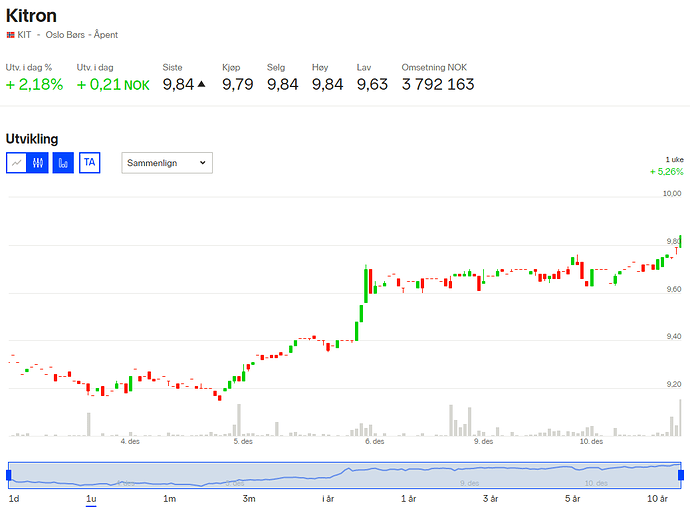Select the 1u time range
Viewport: 690px width, 511px height.
click(91, 499)
